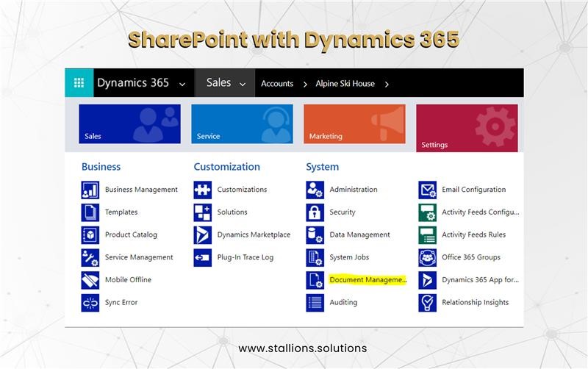Click the Dynamics 365 title text
Image resolution: width=588 pixels, height=369 pixels.
(x=133, y=83)
